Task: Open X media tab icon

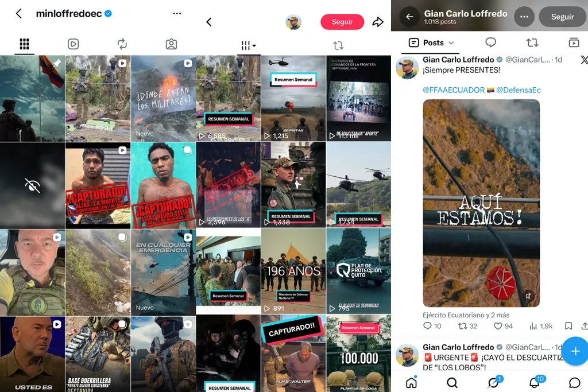Action: pyautogui.click(x=574, y=42)
